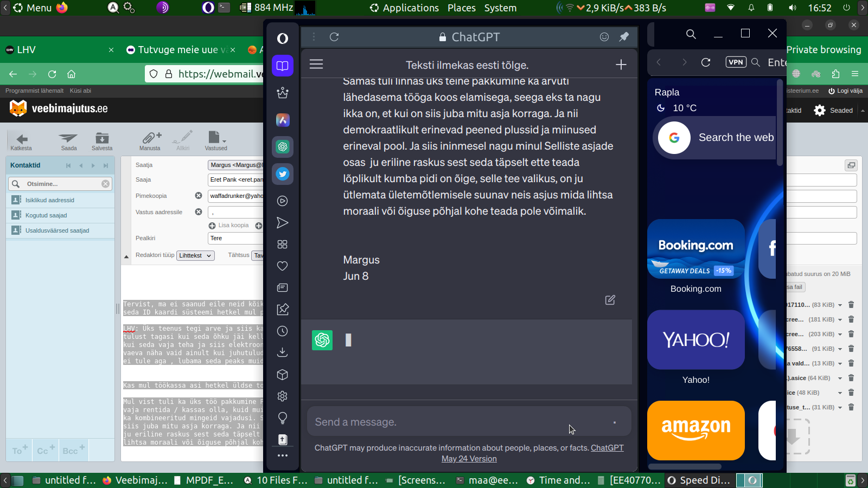Click Logi välja to log out of webmail

(845, 91)
